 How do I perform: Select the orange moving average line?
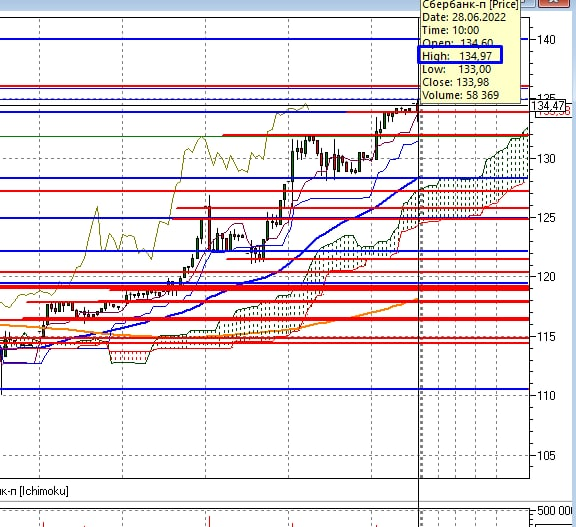(x=367, y=313)
